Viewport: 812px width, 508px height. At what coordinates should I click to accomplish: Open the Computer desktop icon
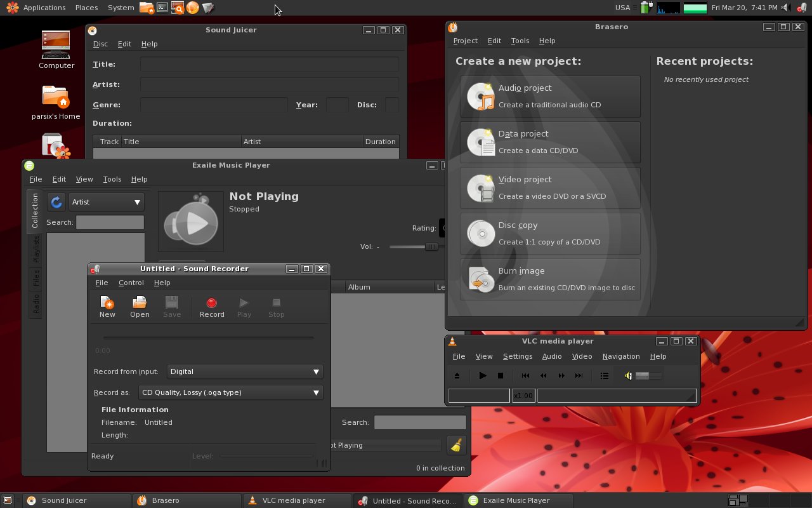point(56,49)
